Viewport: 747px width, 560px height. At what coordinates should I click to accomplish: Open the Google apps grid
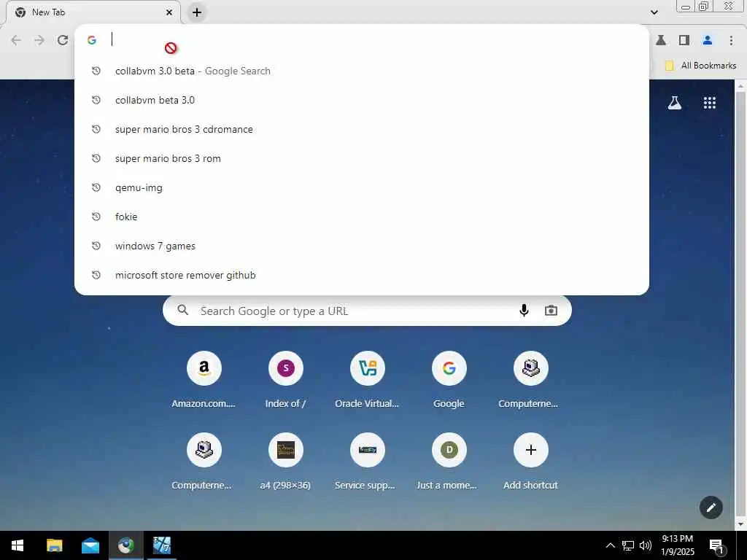[x=709, y=103]
